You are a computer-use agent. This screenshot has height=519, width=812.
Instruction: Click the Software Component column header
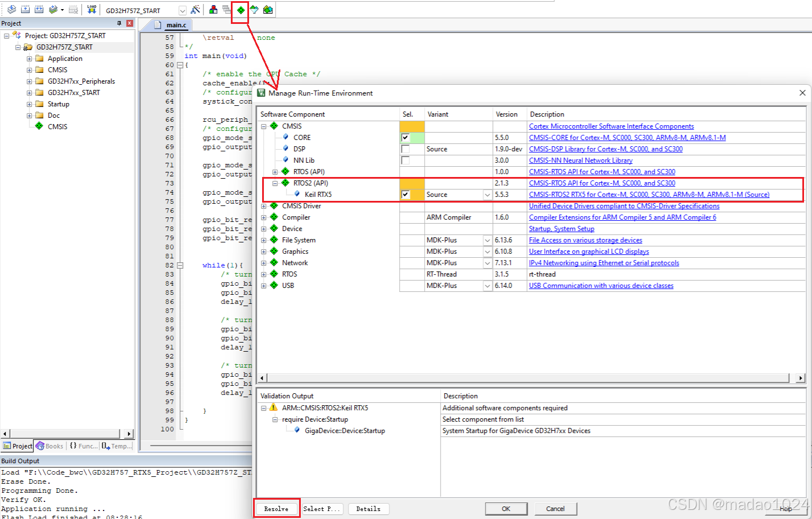coord(328,114)
